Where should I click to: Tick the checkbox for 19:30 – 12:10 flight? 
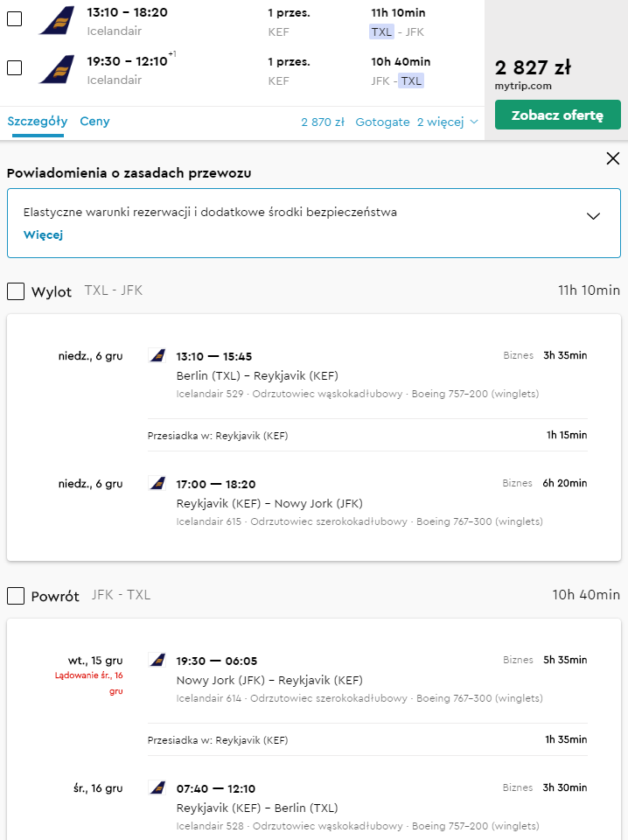[x=15, y=68]
